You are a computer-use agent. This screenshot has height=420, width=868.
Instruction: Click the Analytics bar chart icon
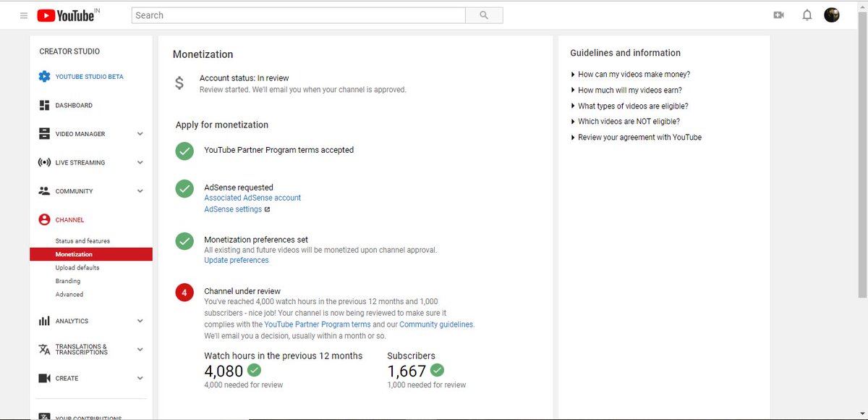point(44,321)
